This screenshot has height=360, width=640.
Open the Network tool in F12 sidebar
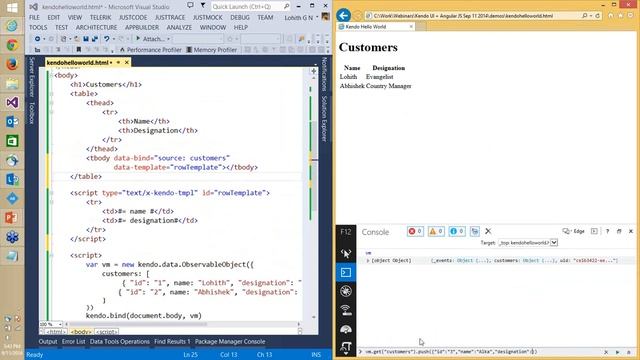pyautogui.click(x=346, y=310)
